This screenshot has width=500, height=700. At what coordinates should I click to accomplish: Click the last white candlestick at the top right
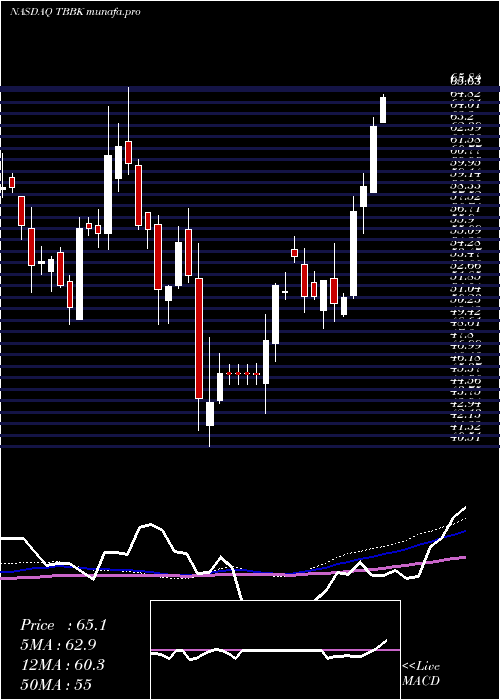[383, 110]
